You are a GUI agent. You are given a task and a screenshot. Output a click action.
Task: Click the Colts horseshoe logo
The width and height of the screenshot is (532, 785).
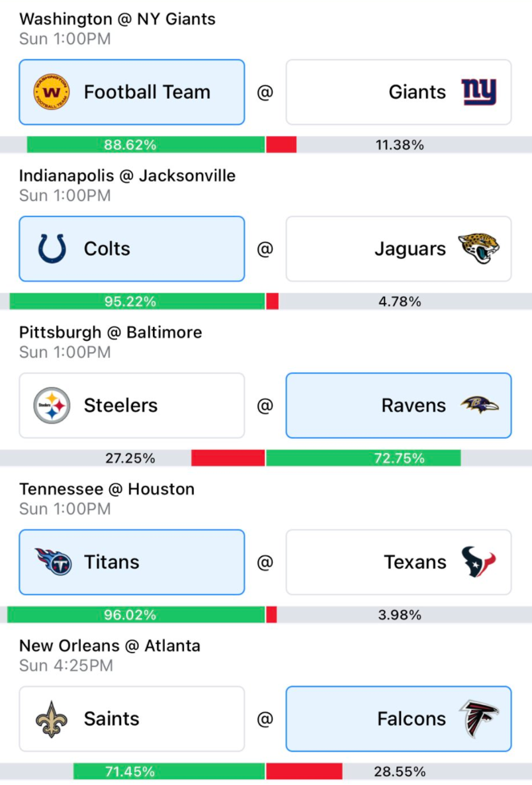click(x=52, y=249)
